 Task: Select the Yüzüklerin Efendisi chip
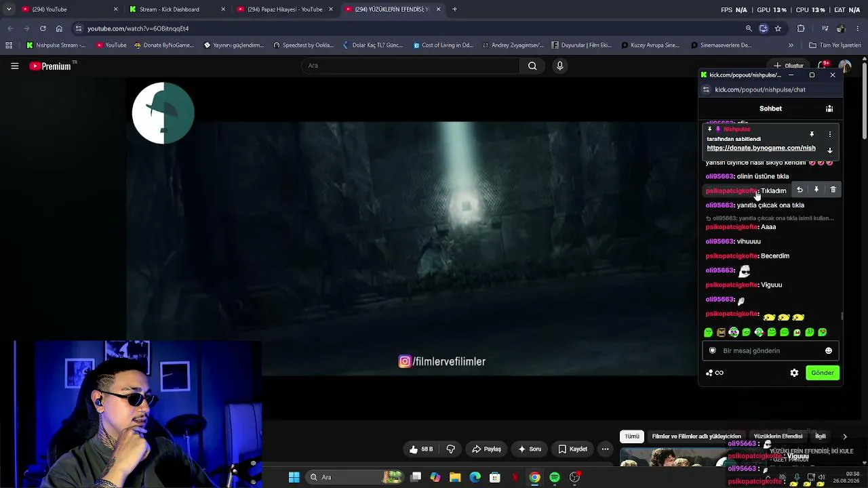click(x=778, y=436)
